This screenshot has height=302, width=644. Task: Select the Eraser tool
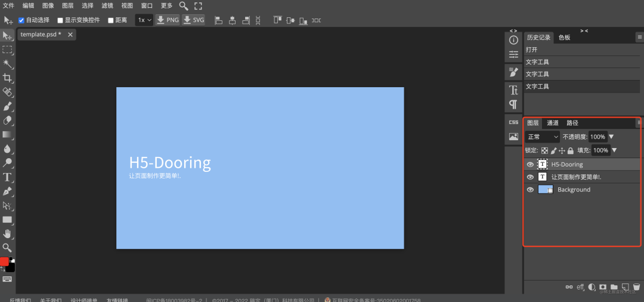point(7,121)
